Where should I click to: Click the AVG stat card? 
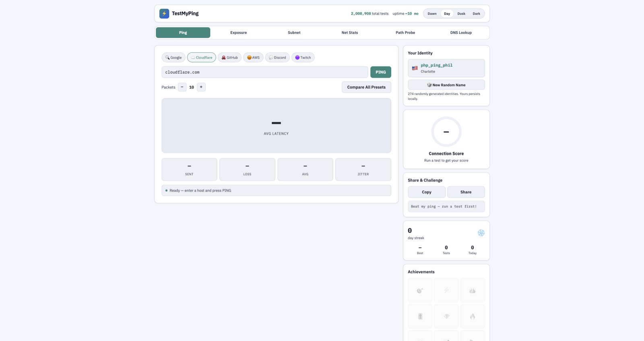305,169
